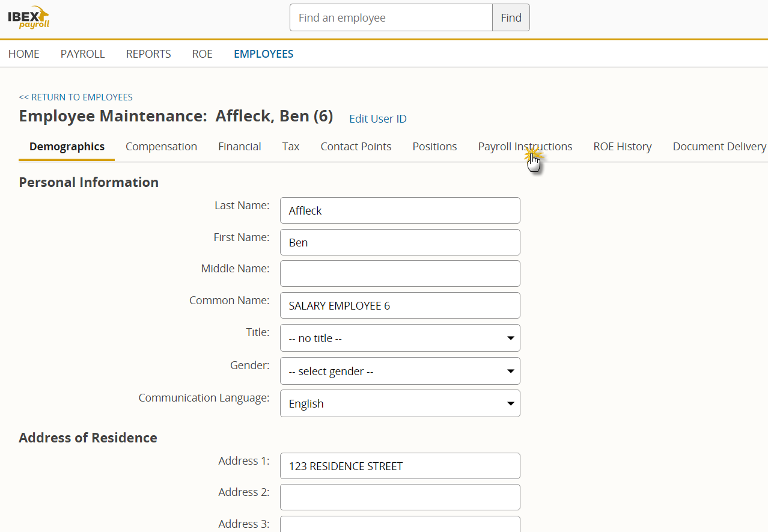Click the Address of Residence heading
The height and width of the screenshot is (532, 768).
point(88,438)
